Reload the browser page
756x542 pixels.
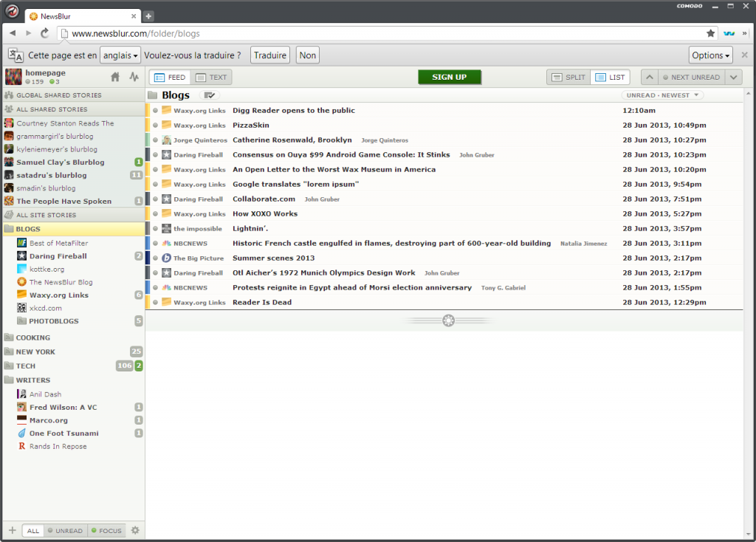click(x=44, y=32)
